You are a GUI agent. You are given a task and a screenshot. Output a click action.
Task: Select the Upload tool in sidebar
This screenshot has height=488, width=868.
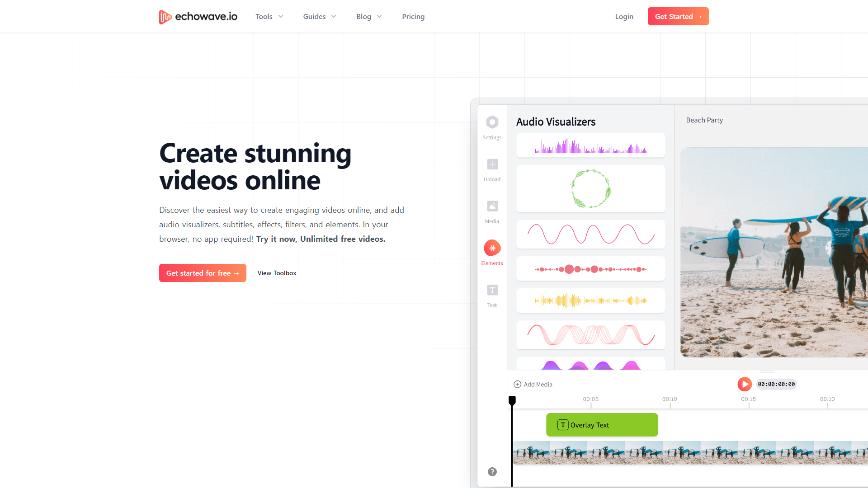(492, 170)
